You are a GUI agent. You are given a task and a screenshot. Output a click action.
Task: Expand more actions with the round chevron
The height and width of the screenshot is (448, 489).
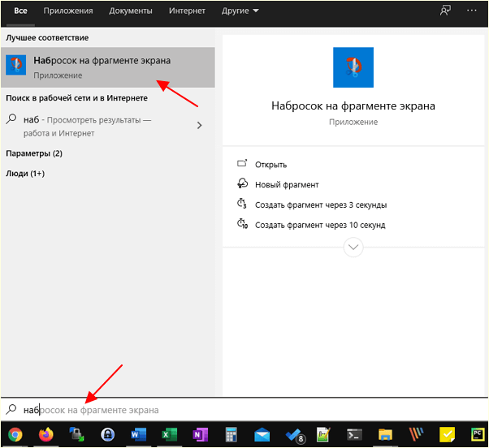pos(353,248)
